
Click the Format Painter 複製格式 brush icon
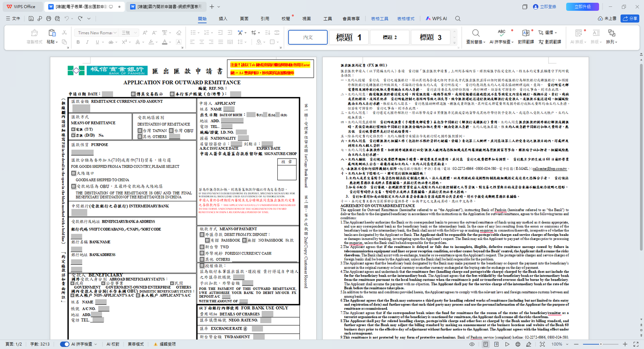tap(35, 36)
